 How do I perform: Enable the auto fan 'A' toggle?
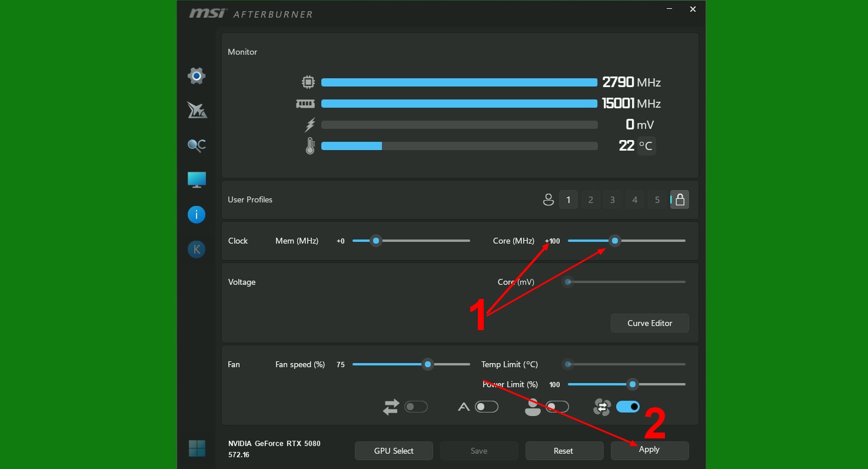[x=486, y=407]
